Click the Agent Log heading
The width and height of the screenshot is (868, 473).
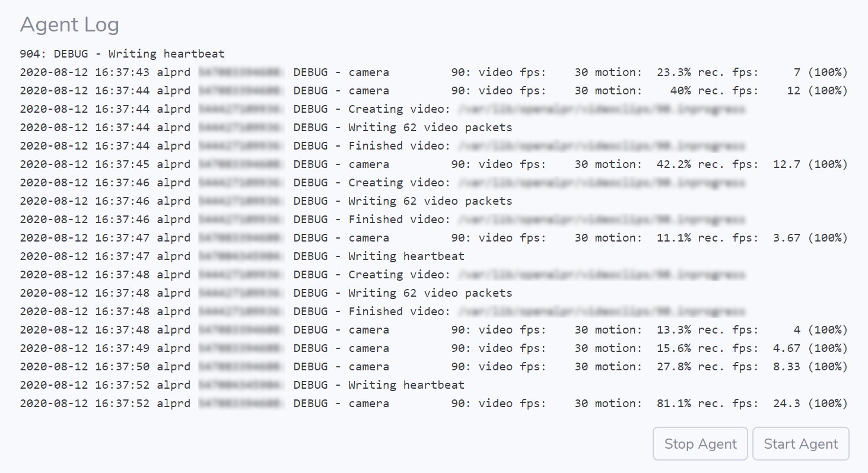(x=69, y=24)
